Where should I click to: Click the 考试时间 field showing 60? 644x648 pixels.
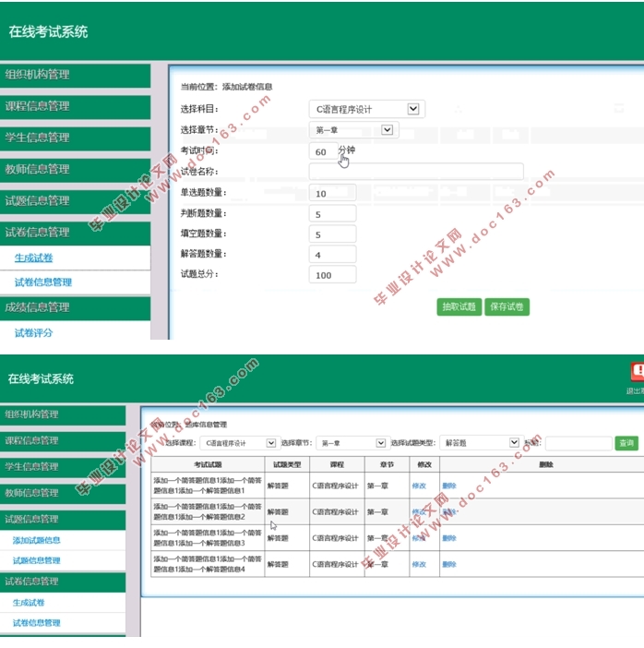(322, 151)
